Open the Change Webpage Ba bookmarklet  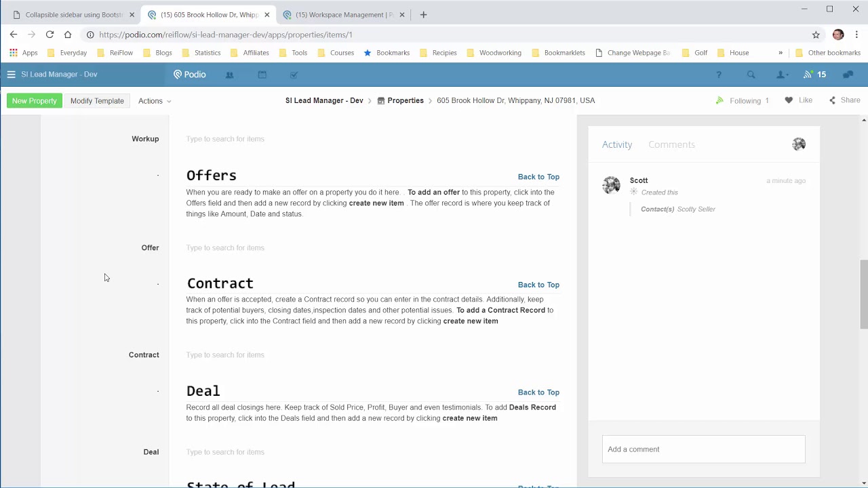633,53
